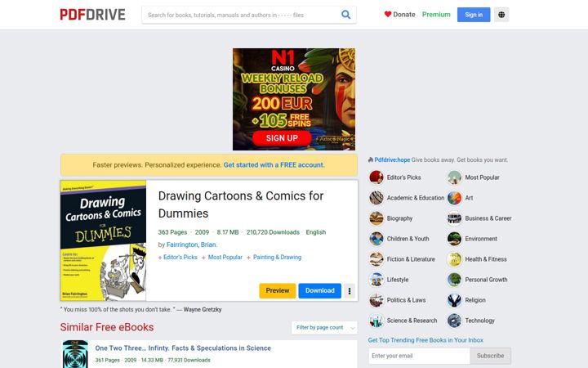Viewport: 588px width, 368px height.
Task: Click the yellow Preview button
Action: click(278, 290)
